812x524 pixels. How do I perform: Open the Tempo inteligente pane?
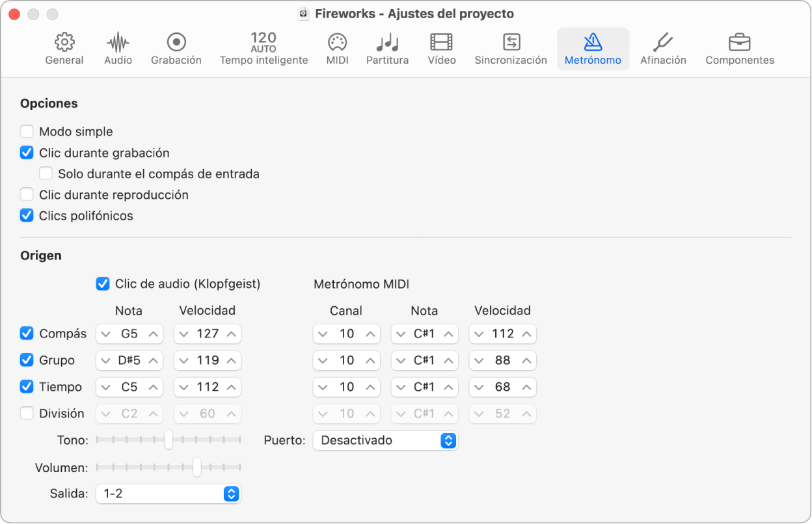point(264,49)
